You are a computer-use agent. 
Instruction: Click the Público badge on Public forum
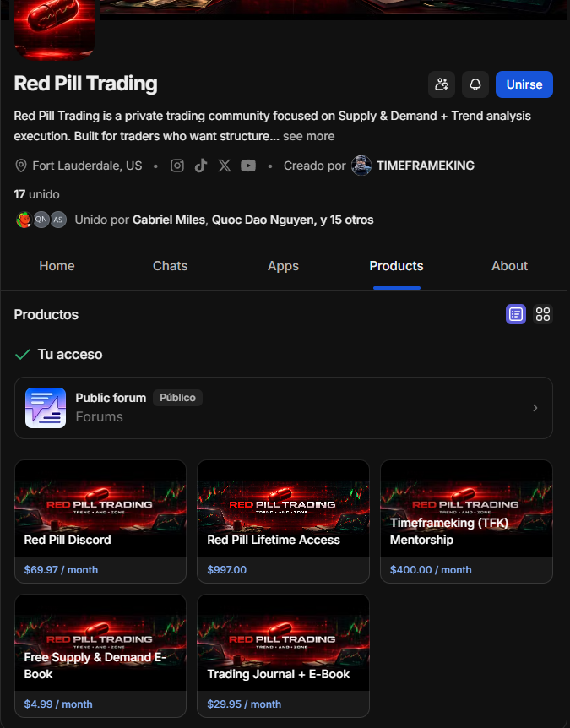(178, 398)
